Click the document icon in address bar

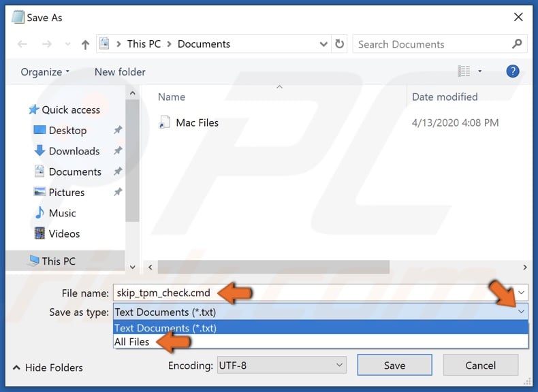point(104,44)
